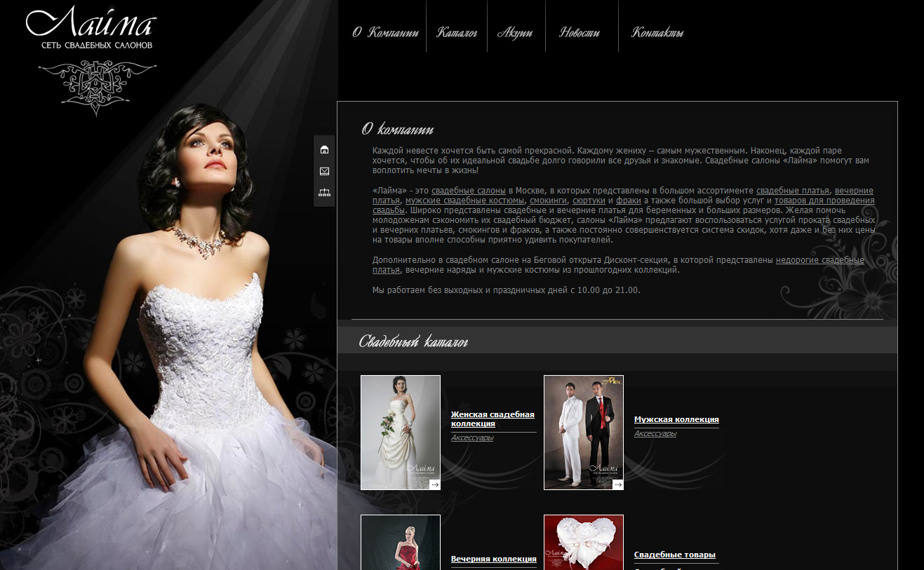Click the men's suits thumbnail
This screenshot has height=570, width=924.
point(584,433)
